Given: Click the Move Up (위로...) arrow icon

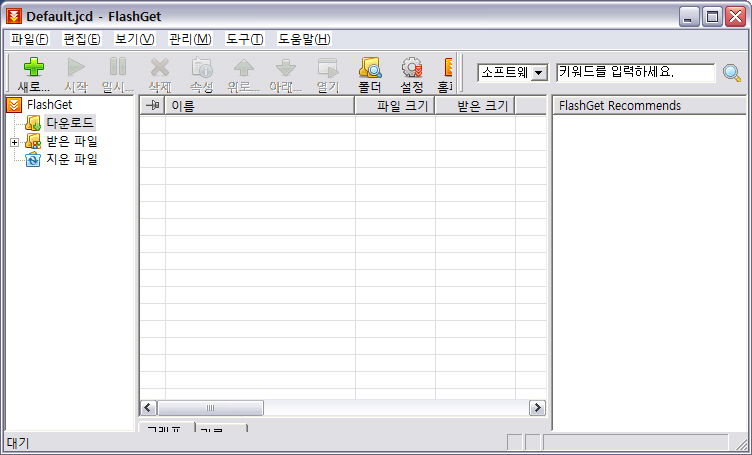Looking at the screenshot, I should pos(244,74).
